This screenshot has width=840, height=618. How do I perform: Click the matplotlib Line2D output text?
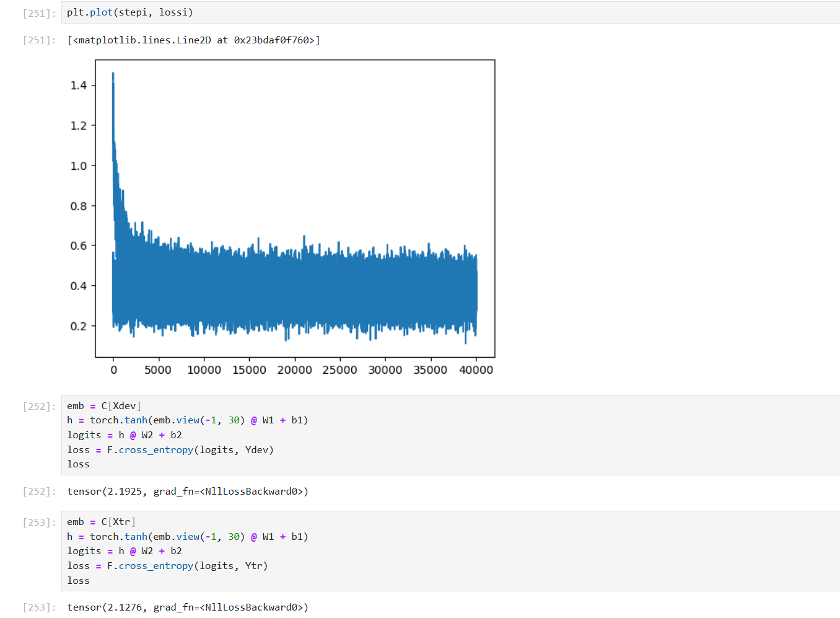coord(193,40)
